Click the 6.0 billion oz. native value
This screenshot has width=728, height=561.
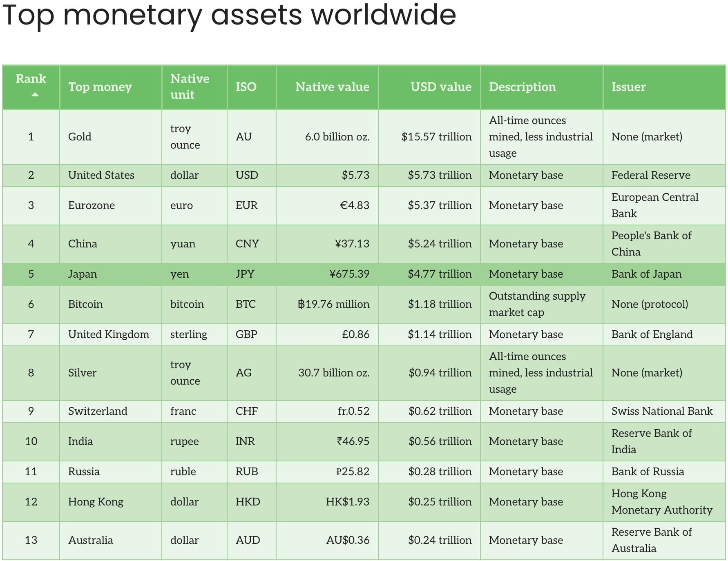point(337,137)
